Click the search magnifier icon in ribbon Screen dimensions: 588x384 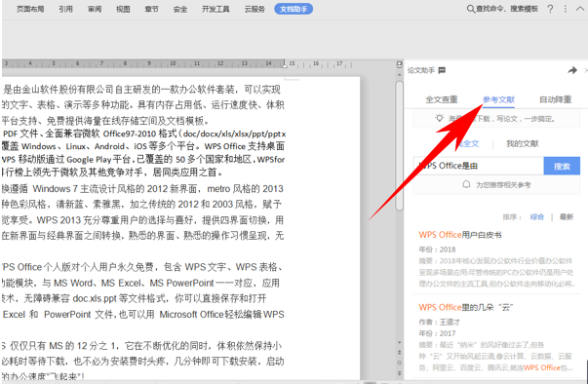click(471, 9)
